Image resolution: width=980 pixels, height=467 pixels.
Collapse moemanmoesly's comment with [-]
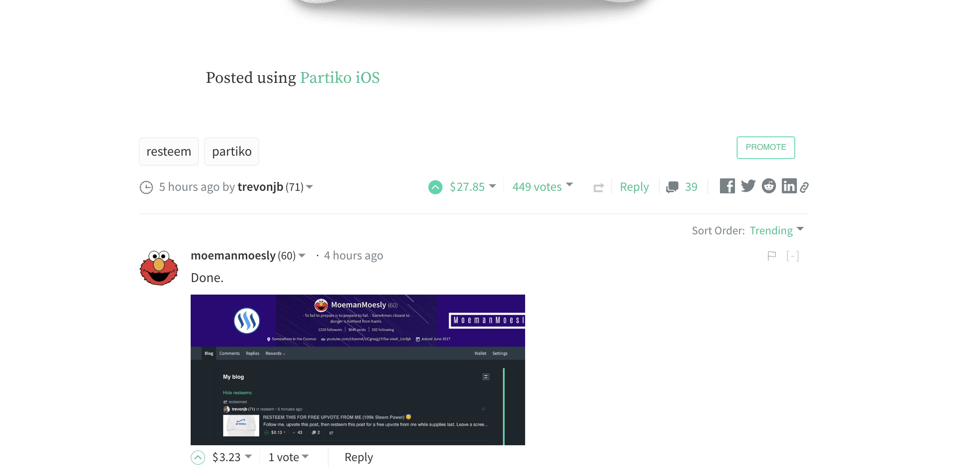click(793, 256)
